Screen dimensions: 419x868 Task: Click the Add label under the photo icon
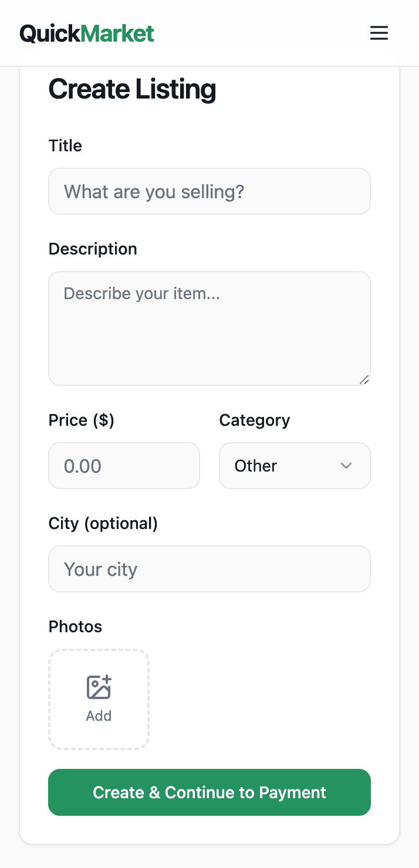click(99, 716)
